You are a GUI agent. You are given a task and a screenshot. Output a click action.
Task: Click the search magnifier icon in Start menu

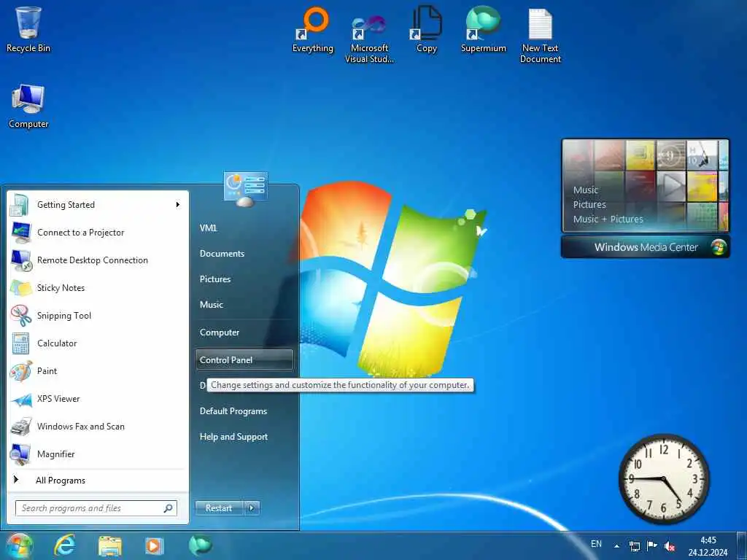(168, 508)
